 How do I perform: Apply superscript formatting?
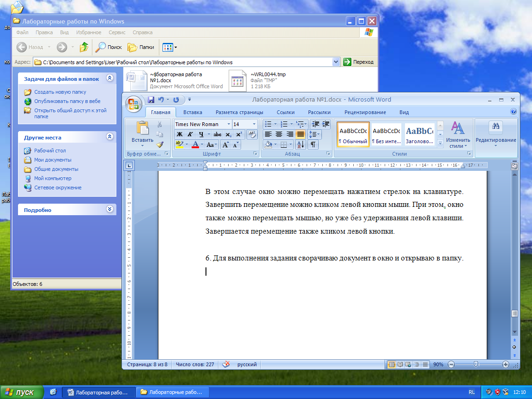(x=239, y=134)
